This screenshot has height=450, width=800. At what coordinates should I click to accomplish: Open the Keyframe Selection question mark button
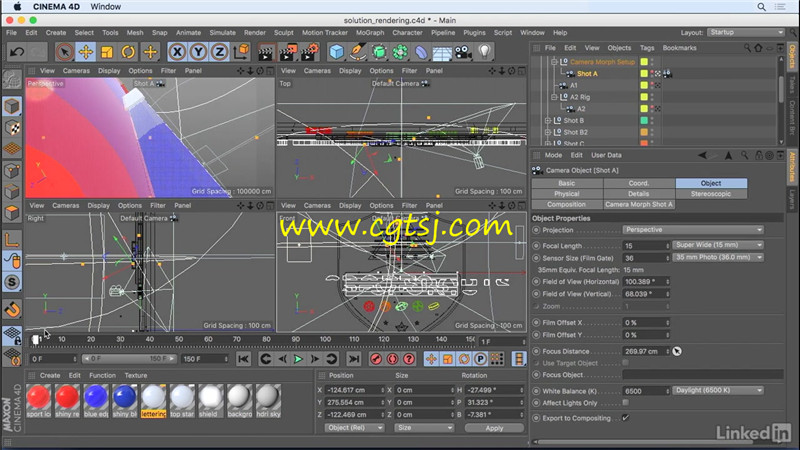click(409, 359)
